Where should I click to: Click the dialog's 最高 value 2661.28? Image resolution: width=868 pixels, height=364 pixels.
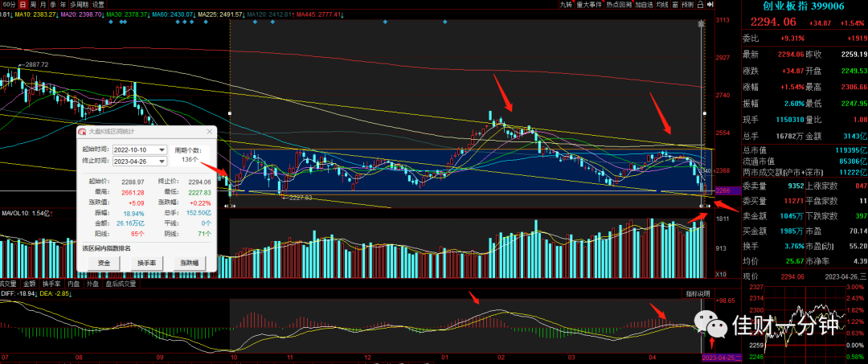coord(133,192)
